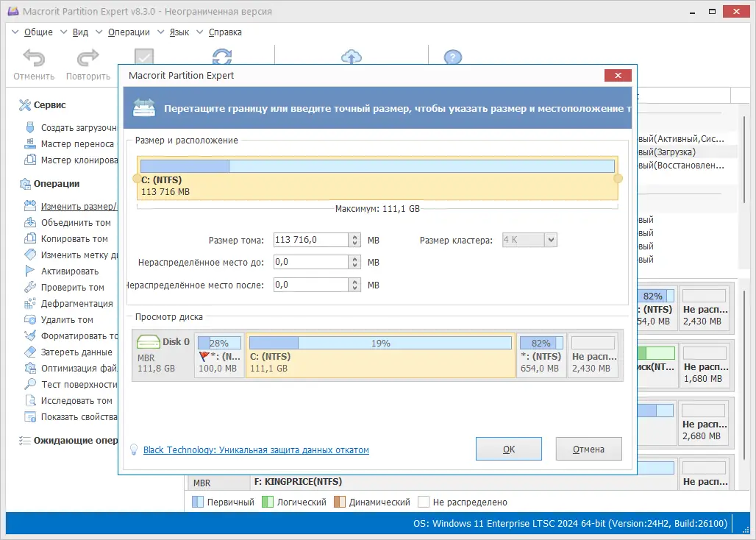This screenshot has width=756, height=540.
Task: Click the icon next to Создать загрузочн
Action: [30, 128]
